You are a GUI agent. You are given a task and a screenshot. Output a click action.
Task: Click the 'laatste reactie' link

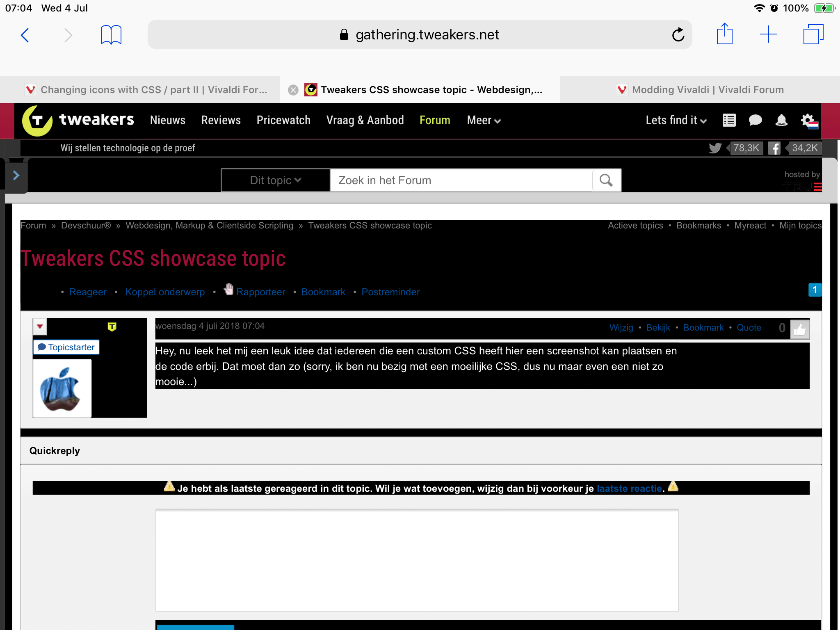[x=629, y=488]
